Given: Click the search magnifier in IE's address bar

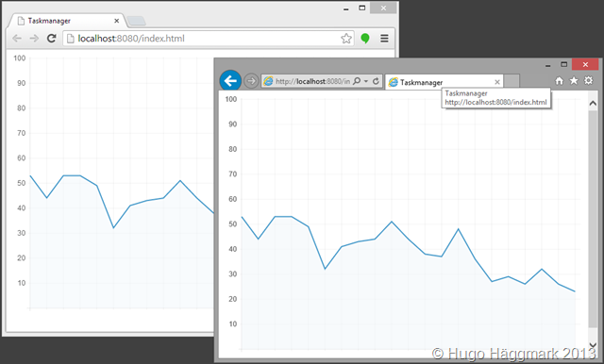Looking at the screenshot, I should (x=357, y=81).
